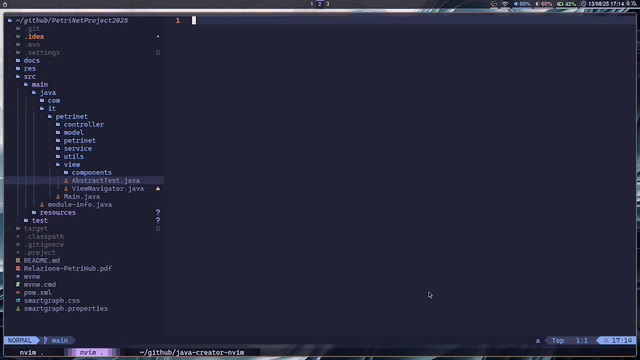The height and width of the screenshot is (360, 640).
Task: Collapse the java folder node
Action: click(x=48, y=93)
